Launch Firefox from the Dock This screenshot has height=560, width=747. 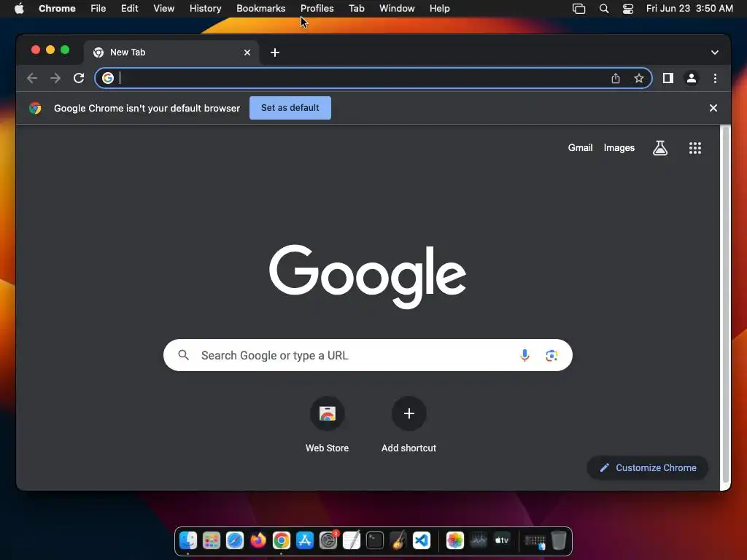click(x=258, y=540)
